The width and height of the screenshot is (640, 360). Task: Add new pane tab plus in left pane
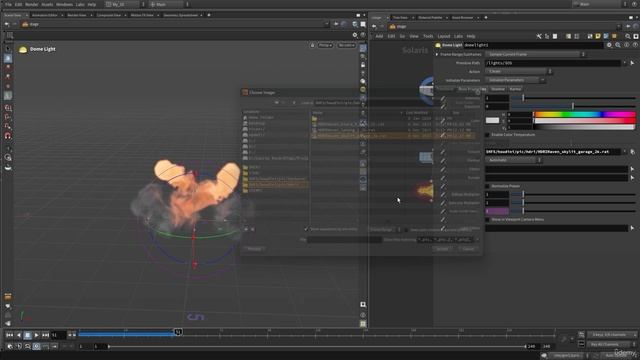[209, 15]
